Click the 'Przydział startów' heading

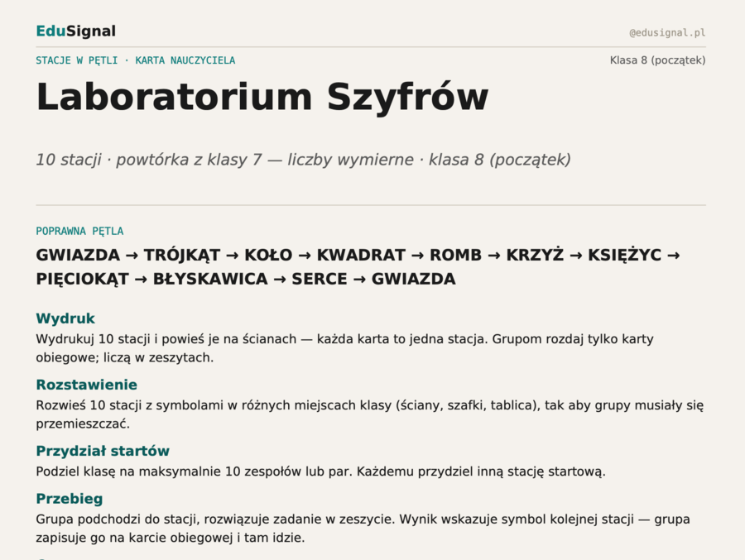tap(103, 451)
